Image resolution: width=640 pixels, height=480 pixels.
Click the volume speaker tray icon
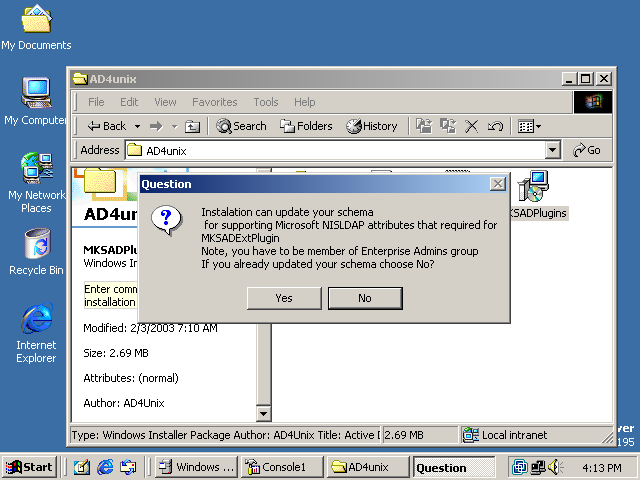pos(555,467)
